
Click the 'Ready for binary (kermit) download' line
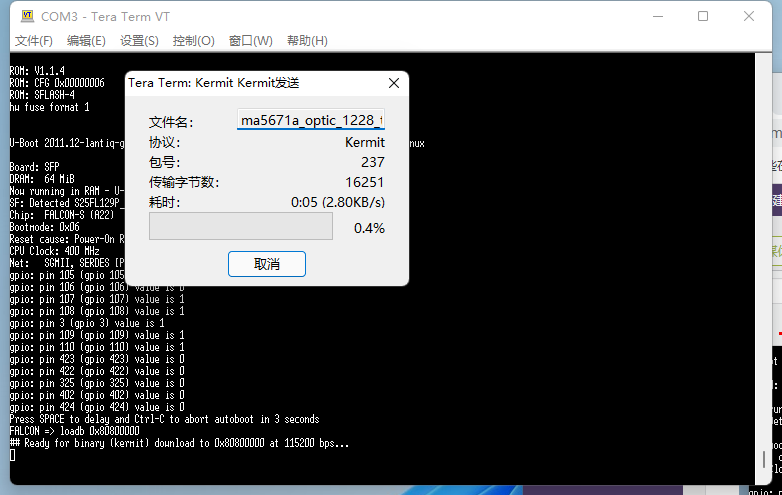[x=179, y=443]
